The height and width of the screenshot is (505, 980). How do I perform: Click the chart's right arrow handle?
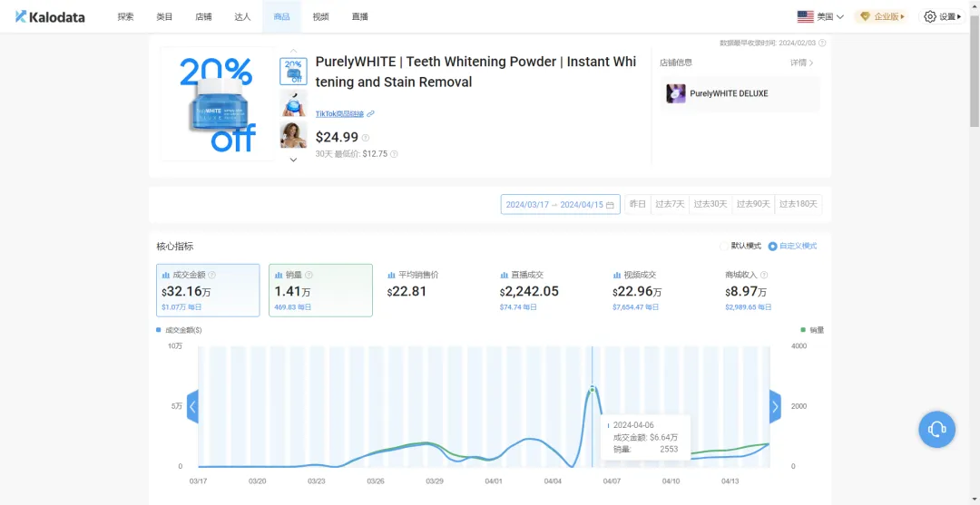pos(775,407)
